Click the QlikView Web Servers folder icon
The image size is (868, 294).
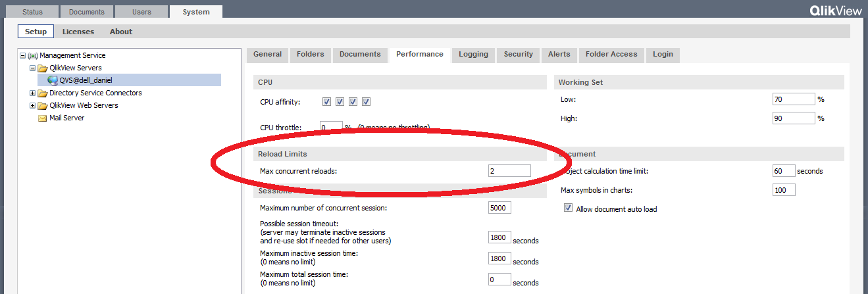(42, 106)
